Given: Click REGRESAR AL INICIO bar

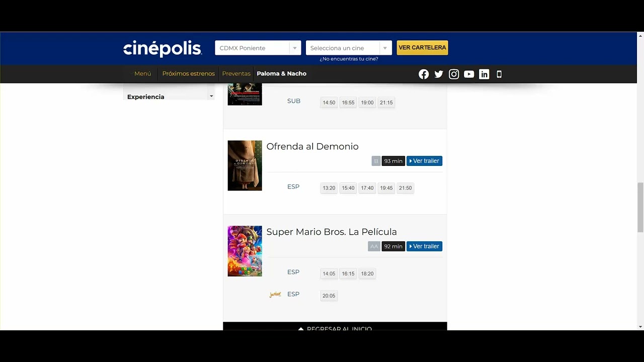Looking at the screenshot, I should tap(335, 326).
